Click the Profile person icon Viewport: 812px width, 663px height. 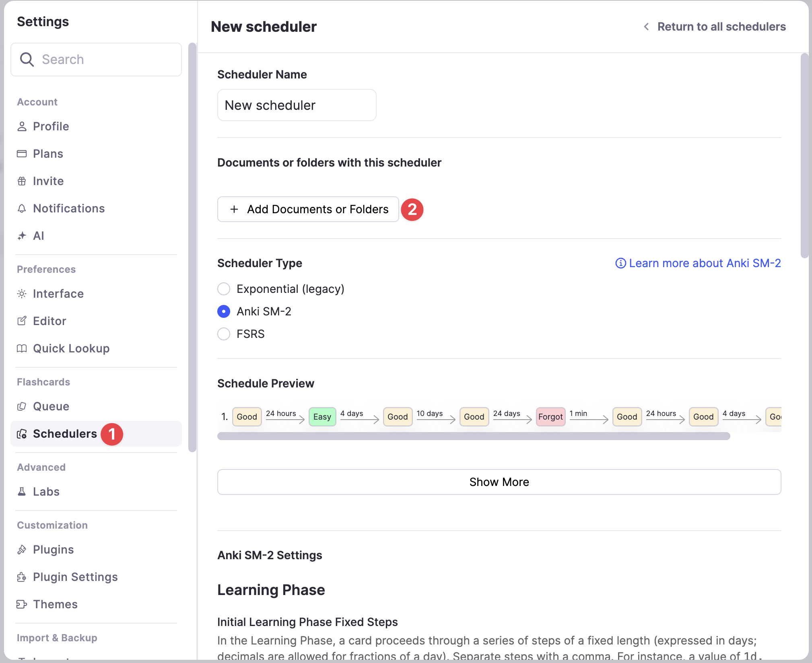[22, 126]
